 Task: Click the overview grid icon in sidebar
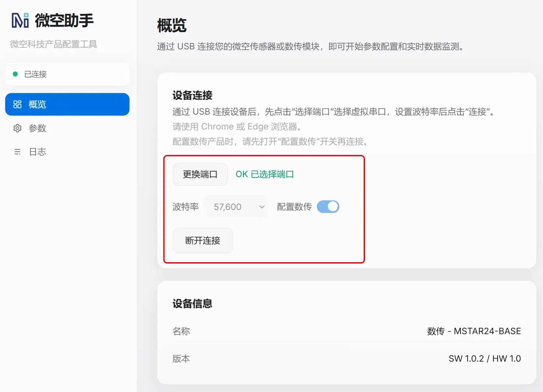point(17,104)
